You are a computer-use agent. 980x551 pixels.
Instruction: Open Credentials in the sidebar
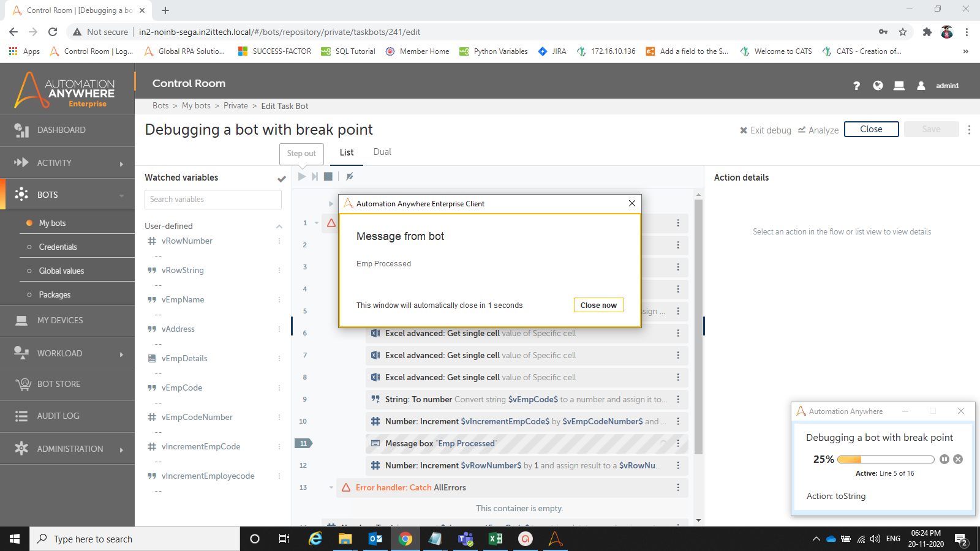pyautogui.click(x=58, y=247)
